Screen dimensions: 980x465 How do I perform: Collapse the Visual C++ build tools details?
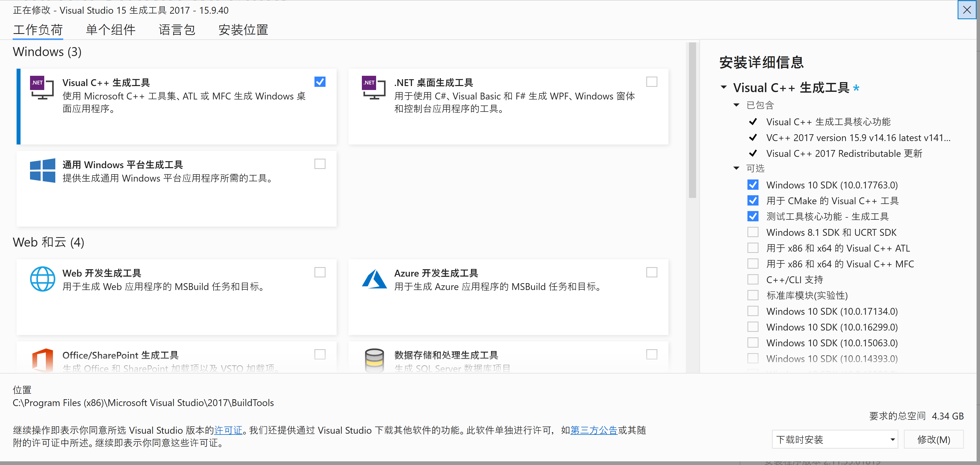pos(723,87)
